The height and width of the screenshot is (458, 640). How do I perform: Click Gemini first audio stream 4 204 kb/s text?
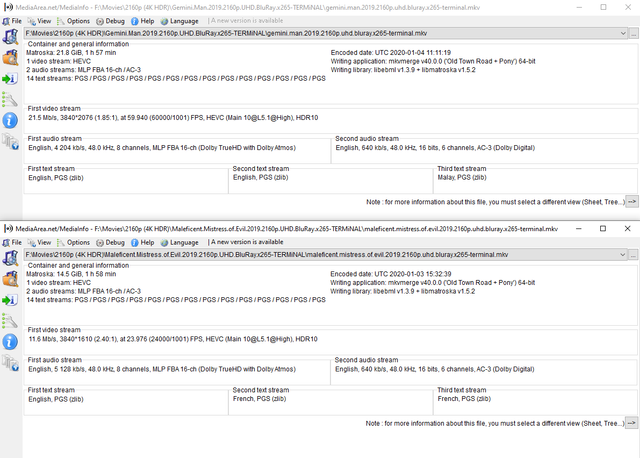(x=162, y=148)
